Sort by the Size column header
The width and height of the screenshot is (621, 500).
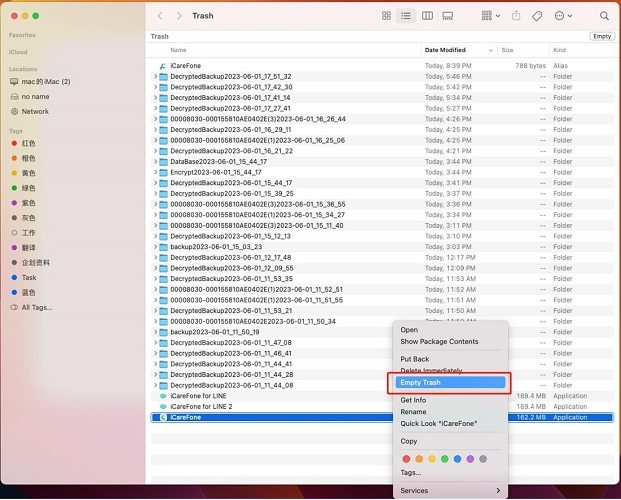click(507, 50)
